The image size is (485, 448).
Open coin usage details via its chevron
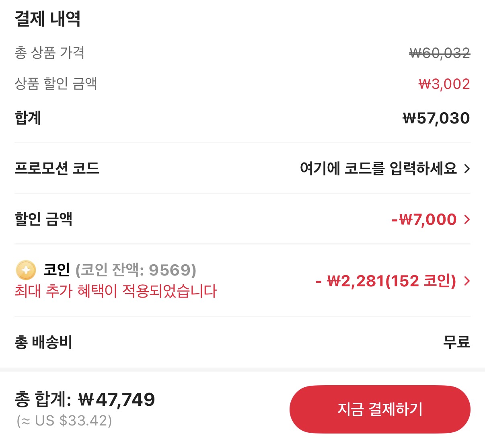(x=467, y=282)
